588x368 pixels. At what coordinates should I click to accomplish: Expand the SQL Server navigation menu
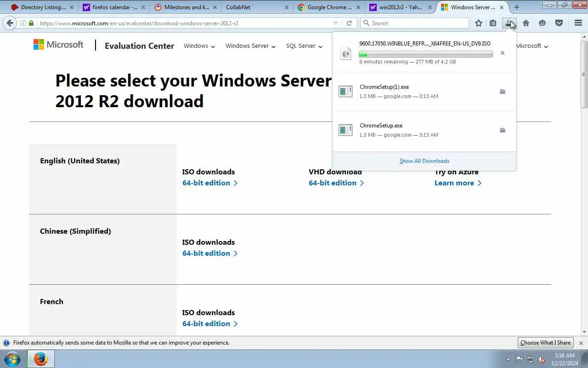click(304, 46)
